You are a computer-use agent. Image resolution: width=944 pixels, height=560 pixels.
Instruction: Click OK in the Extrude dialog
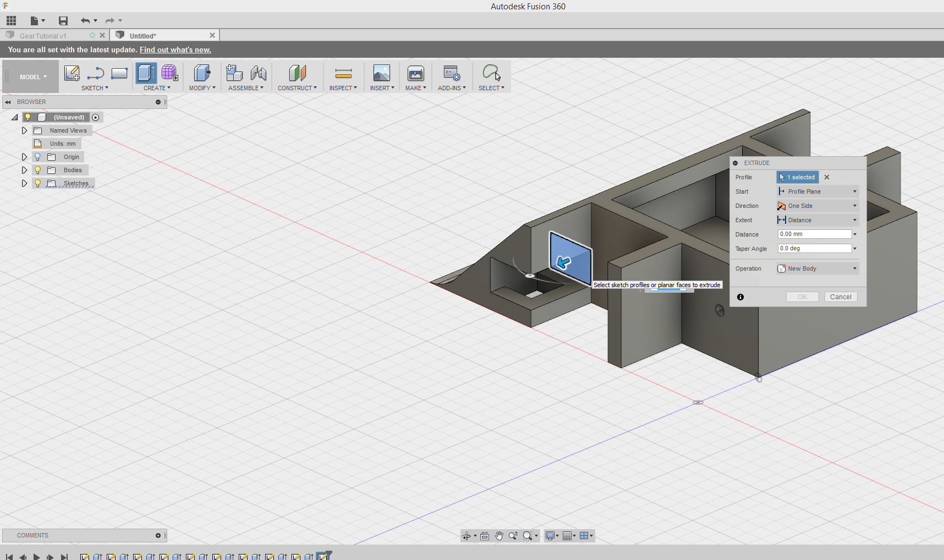click(803, 297)
